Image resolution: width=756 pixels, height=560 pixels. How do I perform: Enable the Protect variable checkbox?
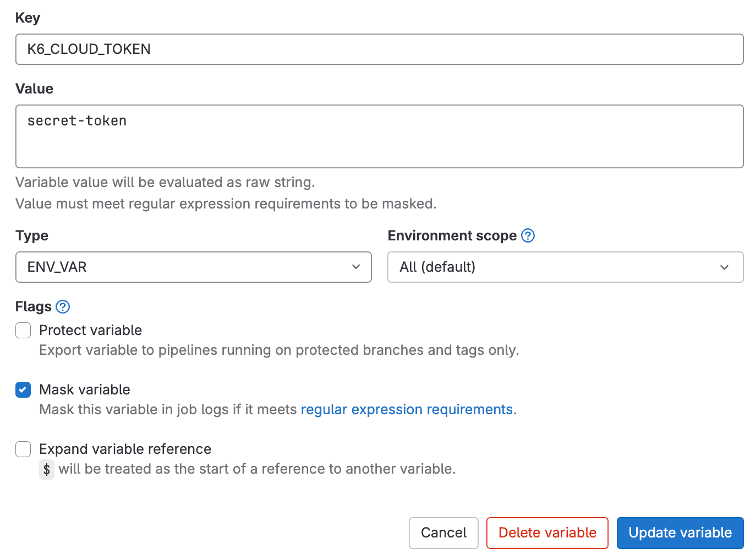point(23,330)
